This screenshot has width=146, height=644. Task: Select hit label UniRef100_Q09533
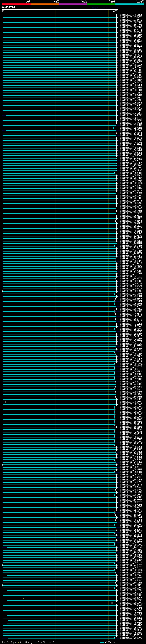(131, 284)
